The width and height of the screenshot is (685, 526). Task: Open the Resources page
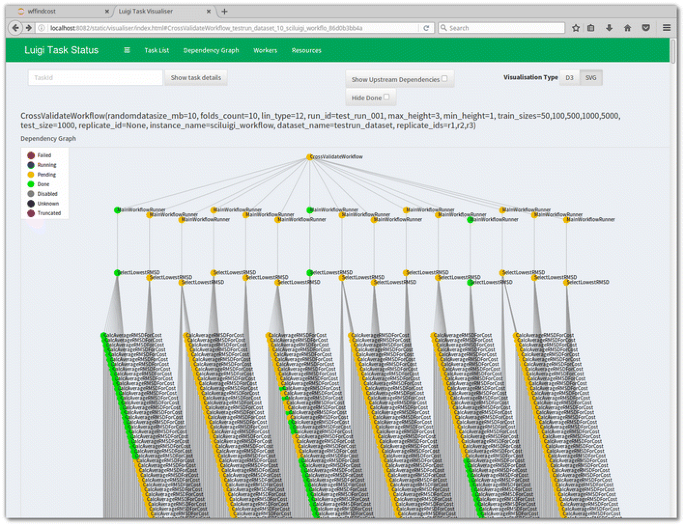pos(306,50)
